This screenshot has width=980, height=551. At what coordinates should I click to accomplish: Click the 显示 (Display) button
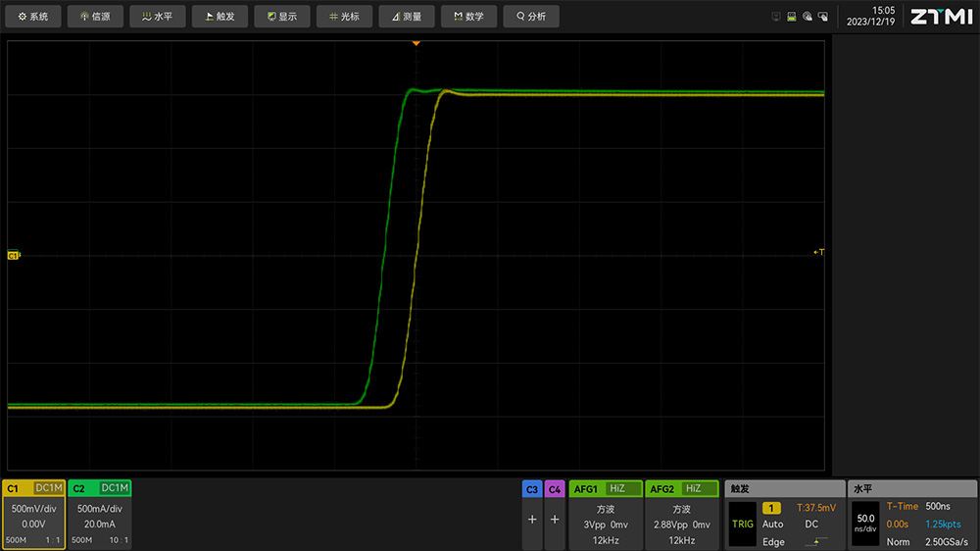[x=282, y=17]
